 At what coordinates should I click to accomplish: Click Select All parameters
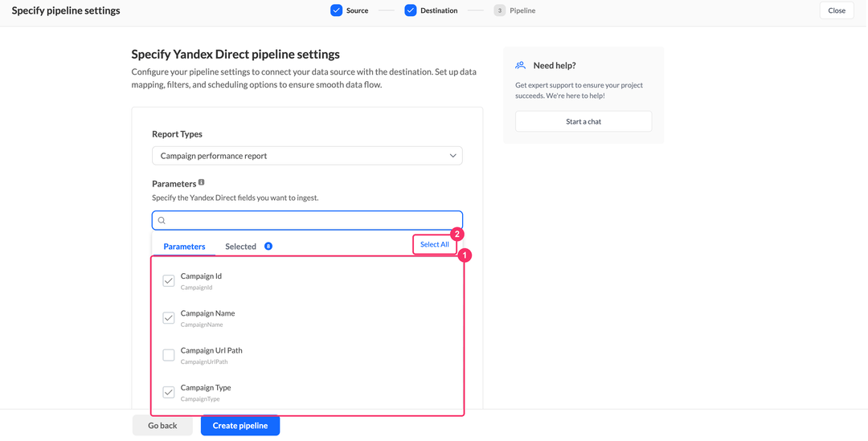point(435,244)
